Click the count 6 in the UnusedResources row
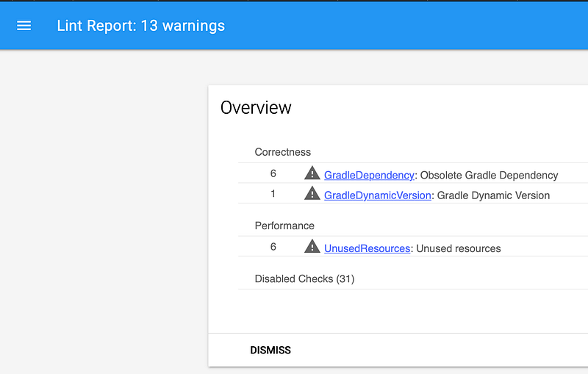This screenshot has height=374, width=588. click(273, 248)
